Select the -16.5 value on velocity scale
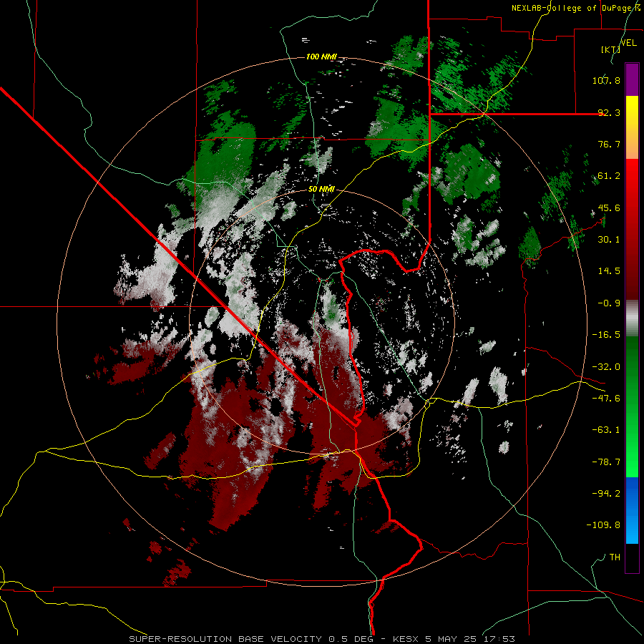 pyautogui.click(x=606, y=335)
